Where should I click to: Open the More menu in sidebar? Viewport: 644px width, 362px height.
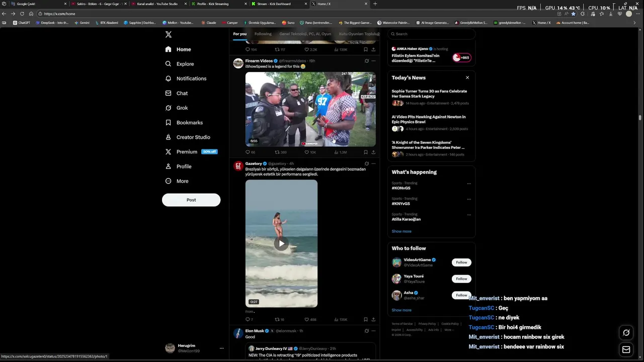point(177,181)
